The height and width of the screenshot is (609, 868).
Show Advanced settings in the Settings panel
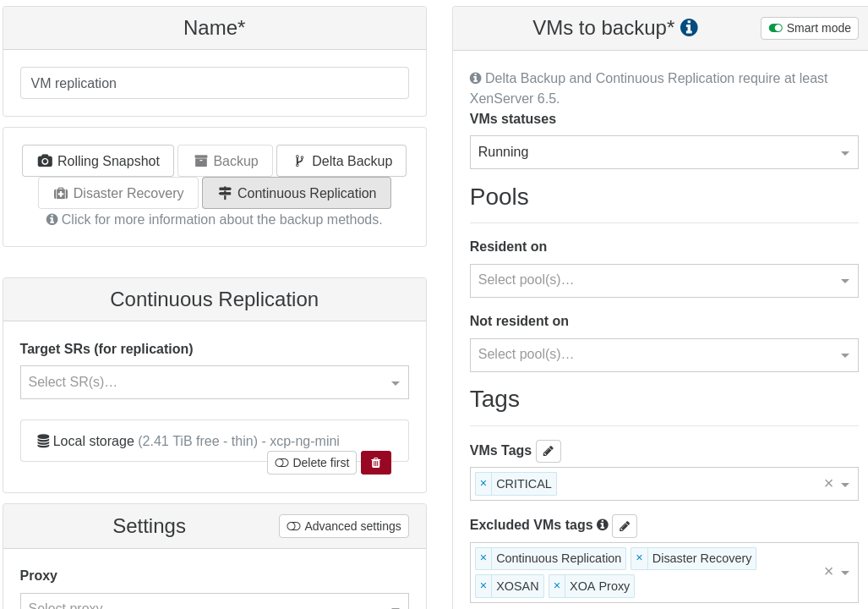343,525
